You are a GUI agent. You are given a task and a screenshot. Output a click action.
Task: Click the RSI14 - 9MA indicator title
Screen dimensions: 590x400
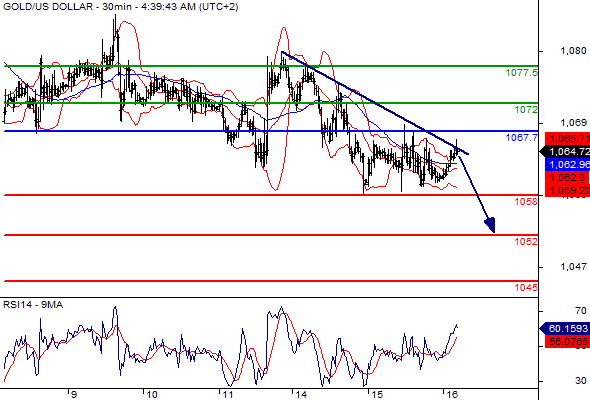click(x=33, y=305)
